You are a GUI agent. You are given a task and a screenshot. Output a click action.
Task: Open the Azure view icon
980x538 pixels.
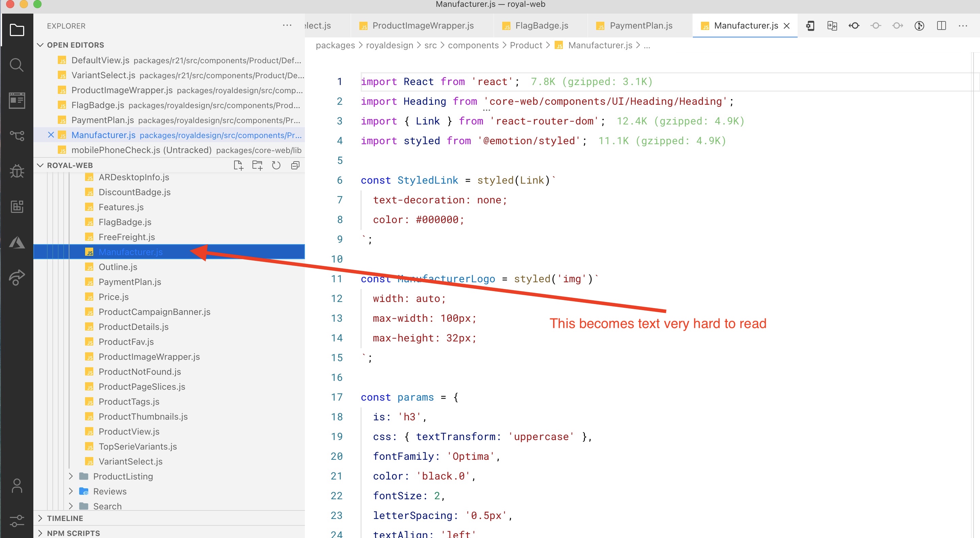(17, 242)
